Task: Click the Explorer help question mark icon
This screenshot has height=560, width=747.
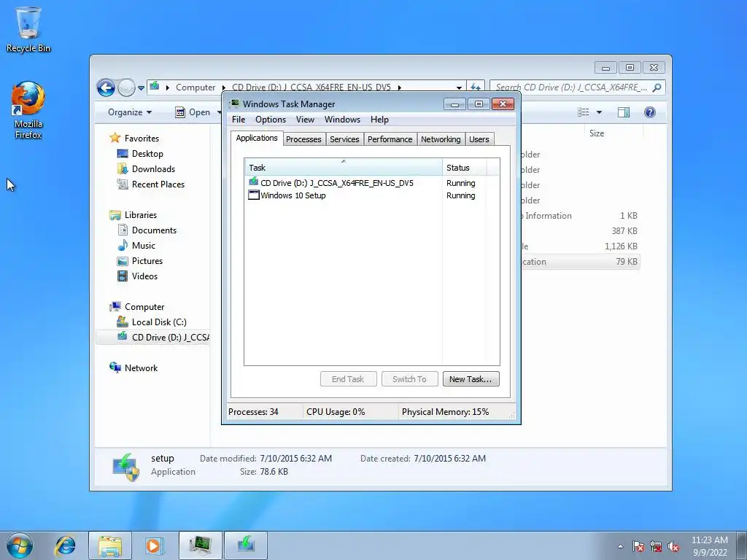Action: pyautogui.click(x=650, y=112)
